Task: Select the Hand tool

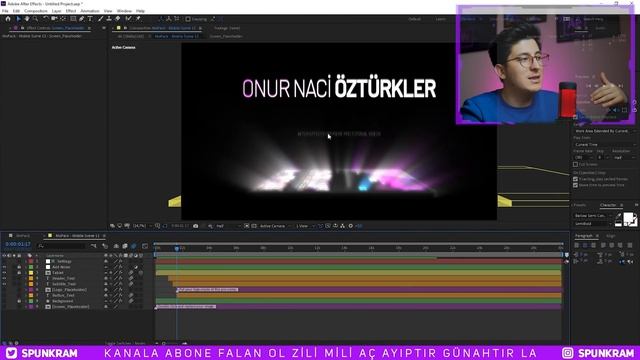Action: pyautogui.click(x=27, y=19)
